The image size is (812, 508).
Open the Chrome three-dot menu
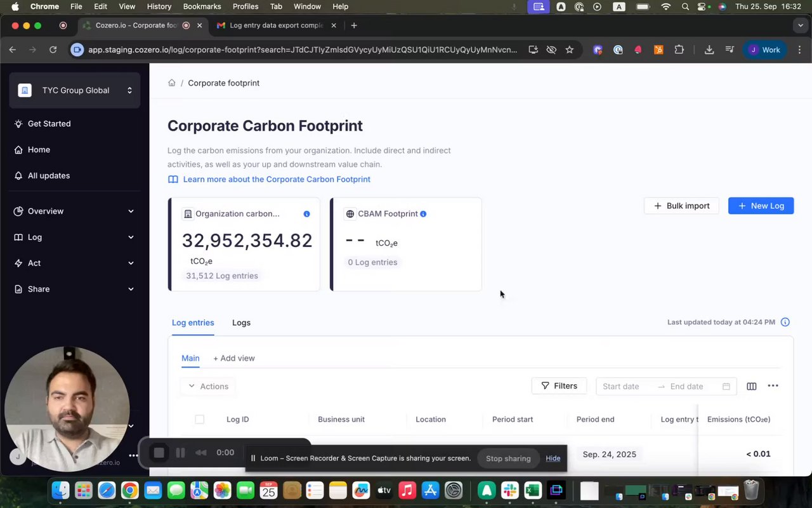point(799,50)
